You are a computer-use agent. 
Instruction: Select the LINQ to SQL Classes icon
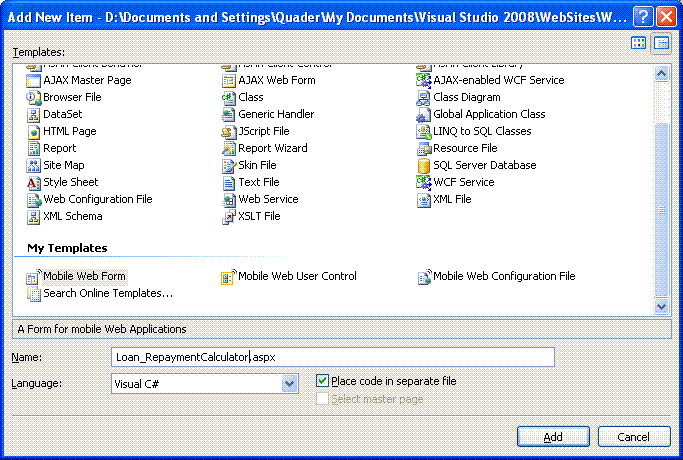coord(423,132)
